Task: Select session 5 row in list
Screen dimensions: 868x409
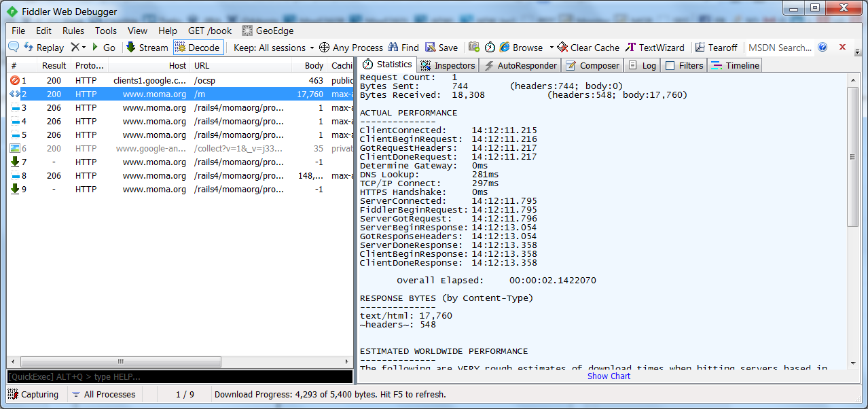Action: 180,135
